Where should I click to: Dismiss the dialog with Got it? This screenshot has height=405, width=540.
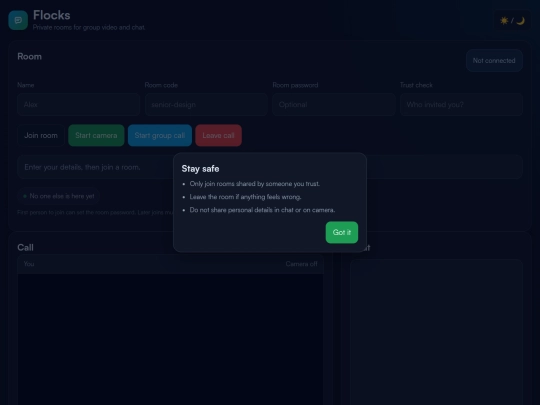click(x=342, y=232)
